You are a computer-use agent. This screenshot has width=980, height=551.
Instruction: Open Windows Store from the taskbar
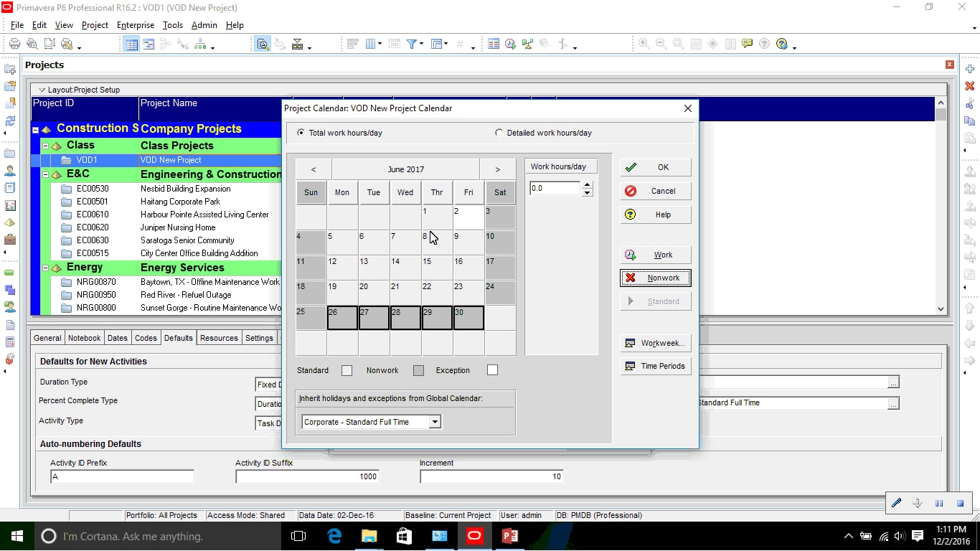point(404,536)
